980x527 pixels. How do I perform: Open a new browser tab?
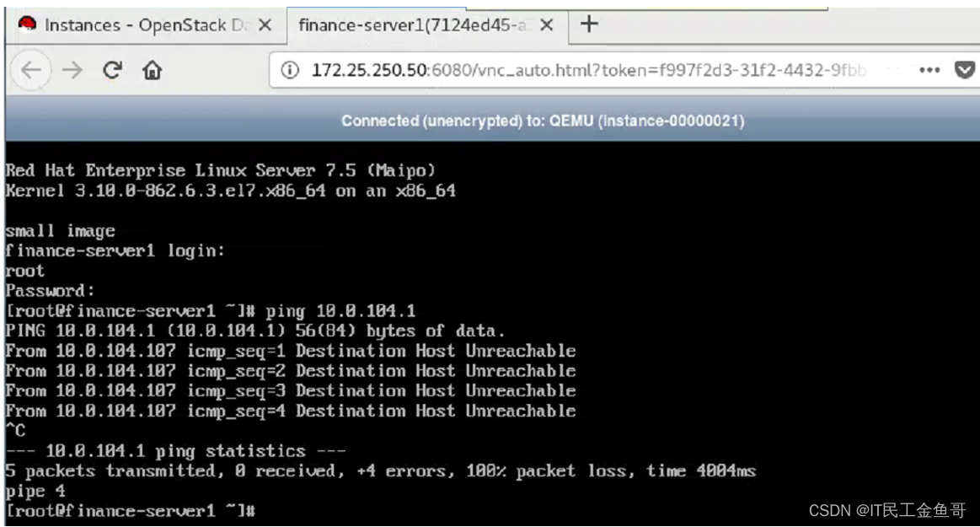point(589,24)
